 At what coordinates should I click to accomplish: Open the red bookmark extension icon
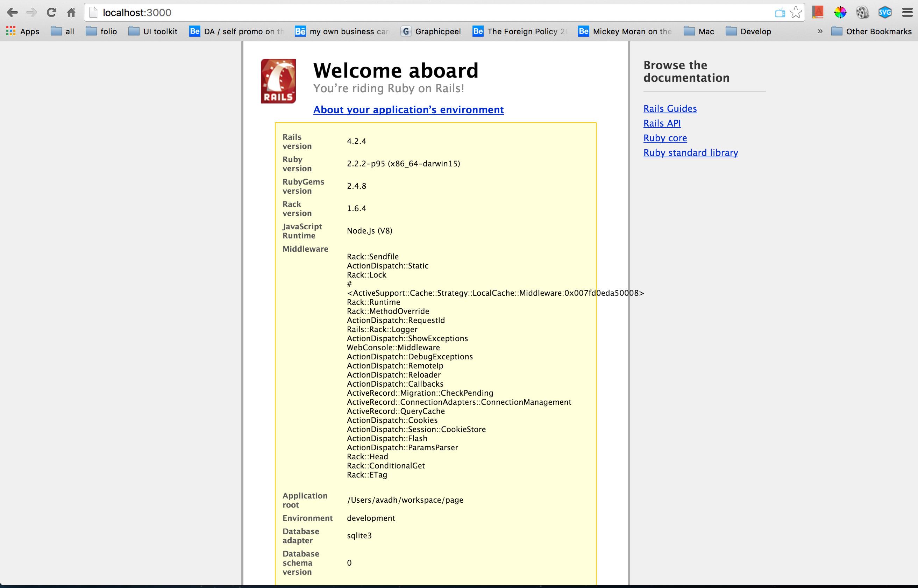click(x=818, y=12)
